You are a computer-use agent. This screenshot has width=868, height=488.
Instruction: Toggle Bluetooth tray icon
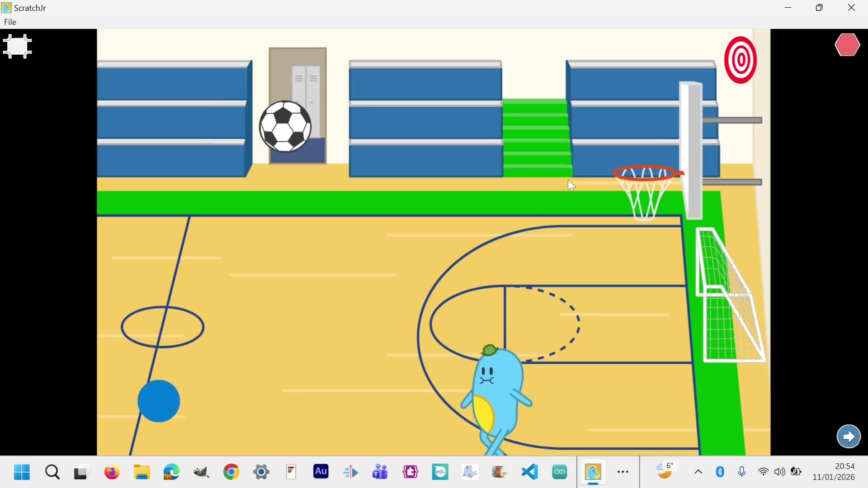point(720,472)
